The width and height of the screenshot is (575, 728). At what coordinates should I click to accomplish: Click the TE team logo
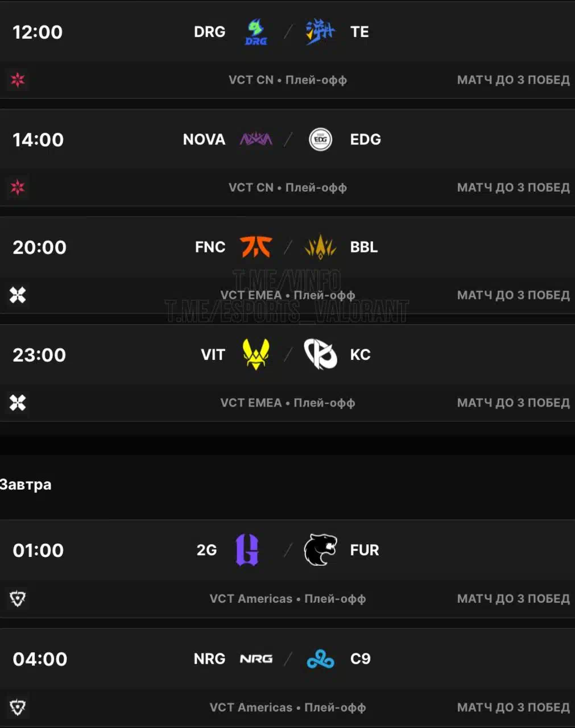coord(320,32)
